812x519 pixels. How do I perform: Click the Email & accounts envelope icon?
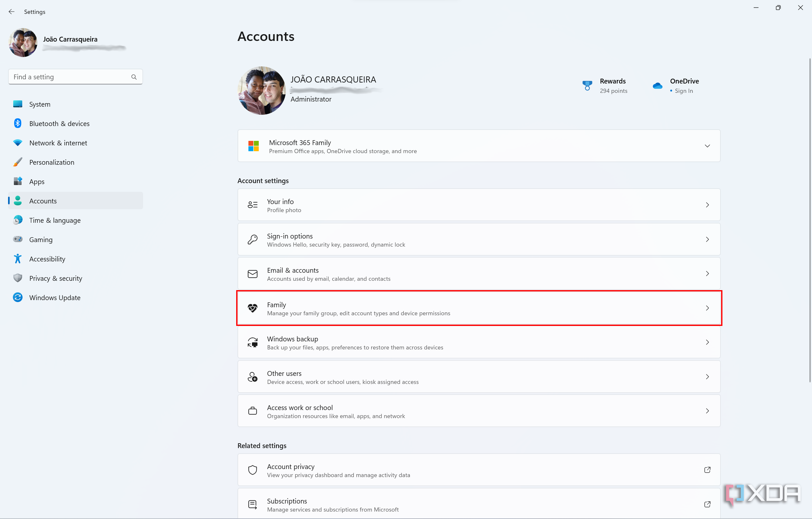[x=253, y=274]
